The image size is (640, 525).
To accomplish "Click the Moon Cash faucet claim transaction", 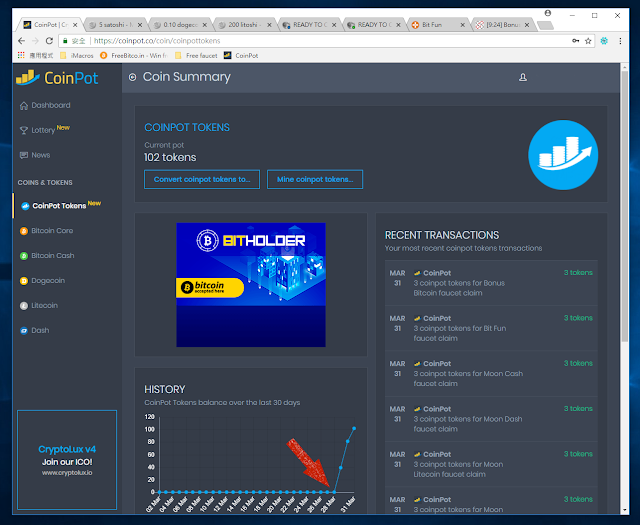I will 491,374.
